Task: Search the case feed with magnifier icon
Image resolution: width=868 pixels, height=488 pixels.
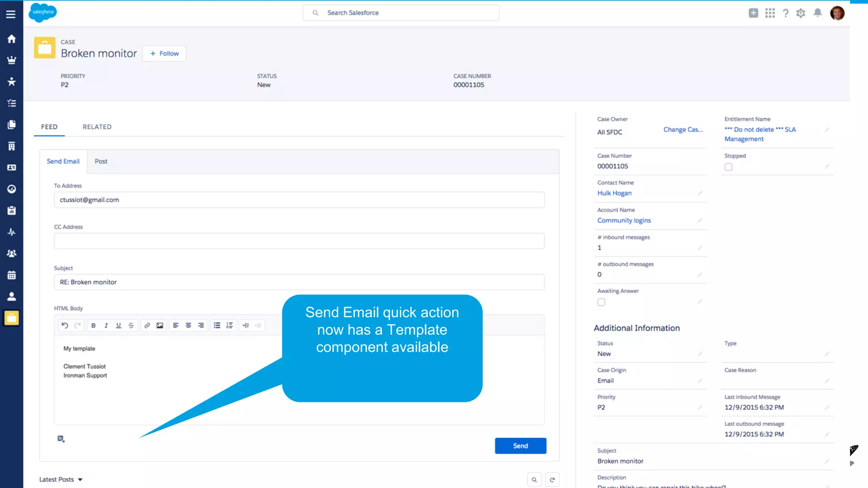Action: (534, 480)
